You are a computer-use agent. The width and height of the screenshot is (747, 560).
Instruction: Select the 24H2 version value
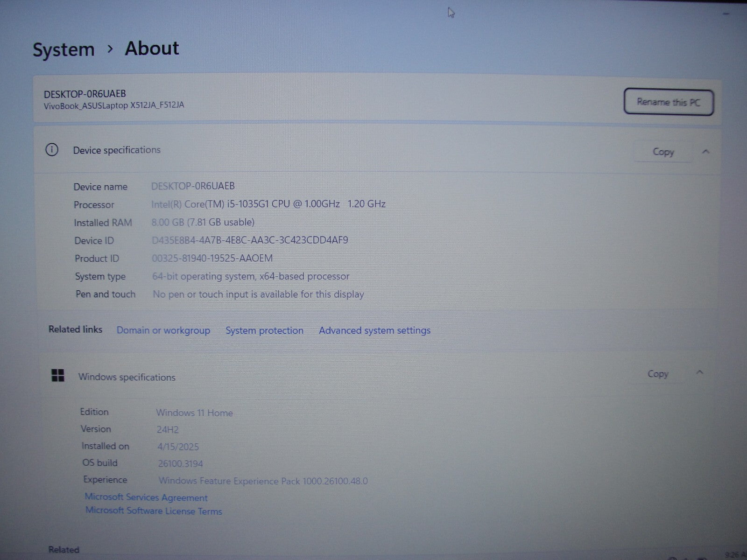point(168,430)
